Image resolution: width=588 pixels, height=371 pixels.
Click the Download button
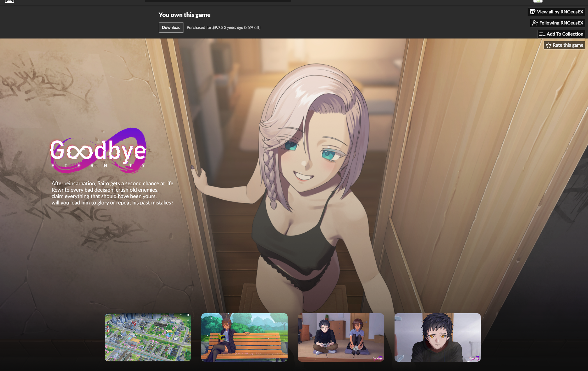[171, 27]
